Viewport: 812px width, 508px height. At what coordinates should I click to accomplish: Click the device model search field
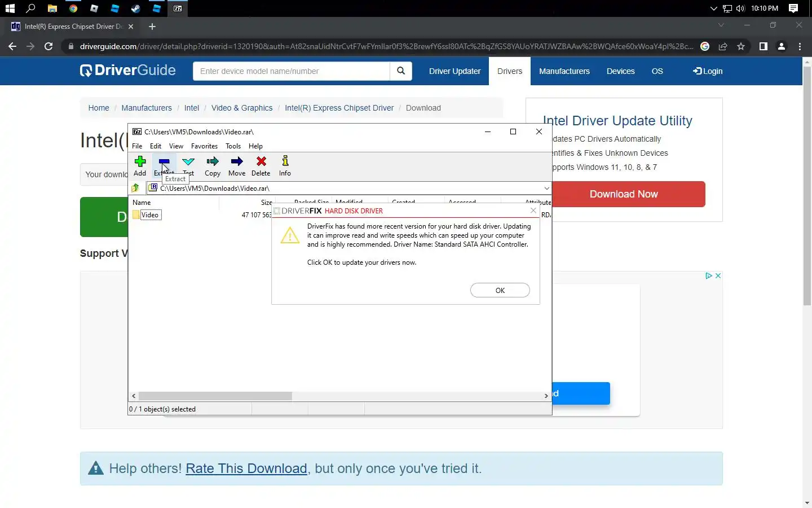[x=292, y=71]
